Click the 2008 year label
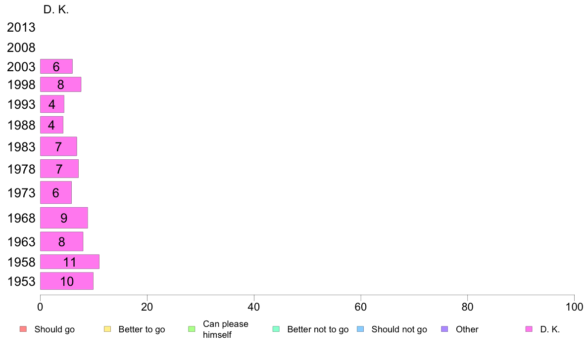588x364 pixels. (21, 47)
